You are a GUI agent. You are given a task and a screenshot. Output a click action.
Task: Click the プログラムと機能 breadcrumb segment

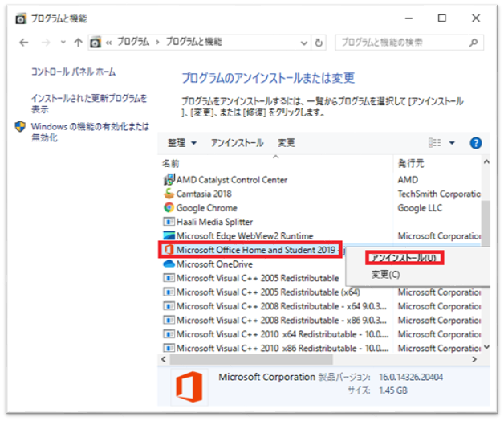coord(194,42)
